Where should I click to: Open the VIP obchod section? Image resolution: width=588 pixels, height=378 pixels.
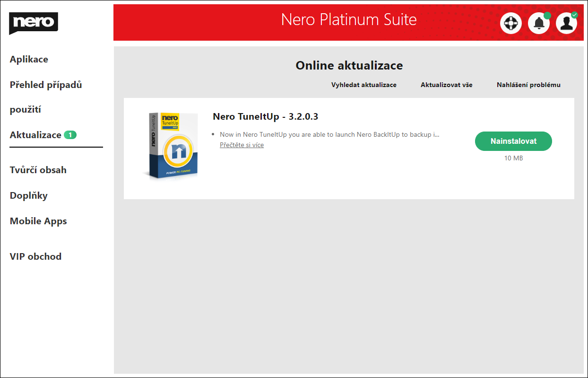[35, 256]
